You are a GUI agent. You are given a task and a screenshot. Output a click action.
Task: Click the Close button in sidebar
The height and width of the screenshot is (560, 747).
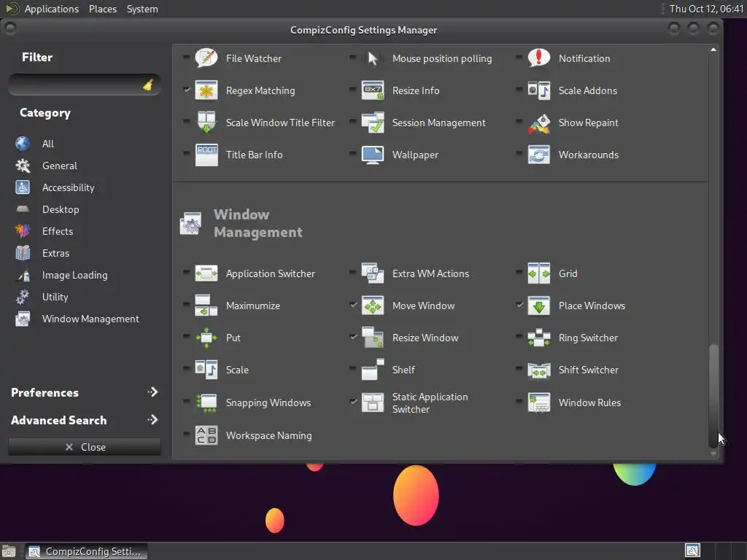(x=85, y=447)
